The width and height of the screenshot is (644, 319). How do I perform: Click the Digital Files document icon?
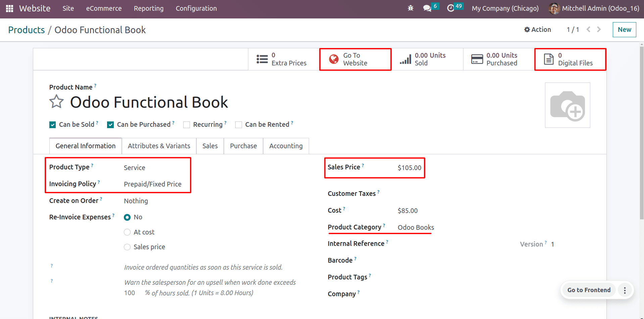(x=549, y=59)
